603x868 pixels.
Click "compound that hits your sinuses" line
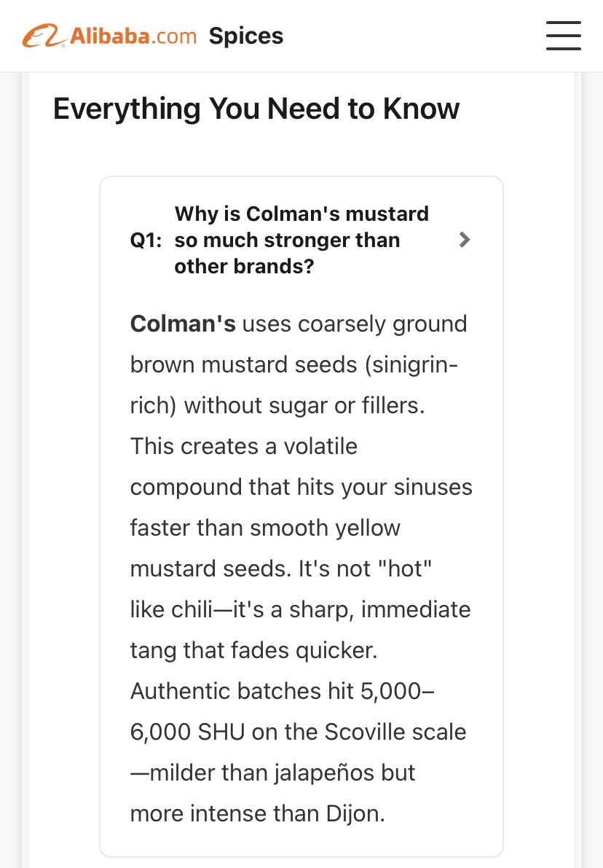(301, 487)
